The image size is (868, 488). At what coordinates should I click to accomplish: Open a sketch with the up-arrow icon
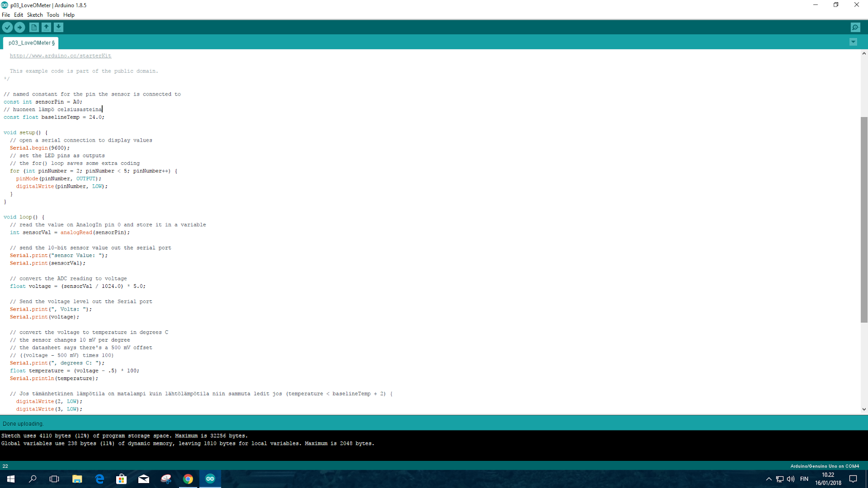(x=47, y=27)
